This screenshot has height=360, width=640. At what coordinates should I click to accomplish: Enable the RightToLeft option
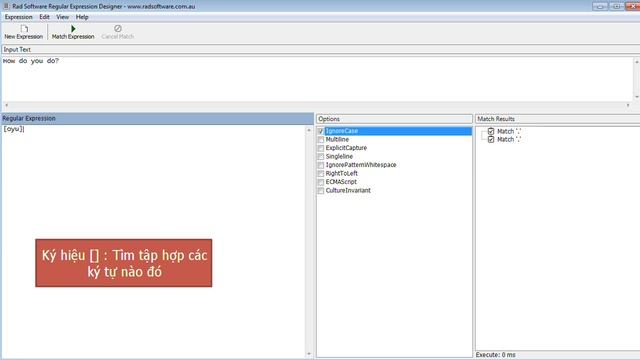(321, 174)
